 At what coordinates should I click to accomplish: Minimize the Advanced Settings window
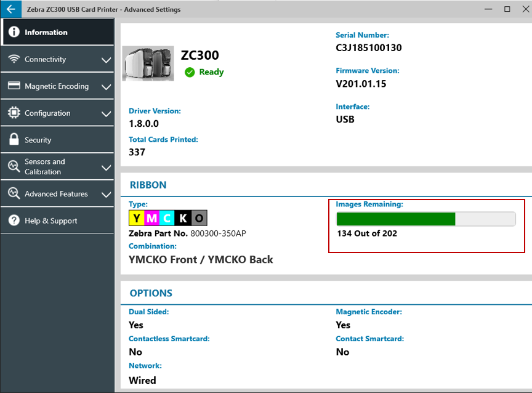tap(488, 9)
